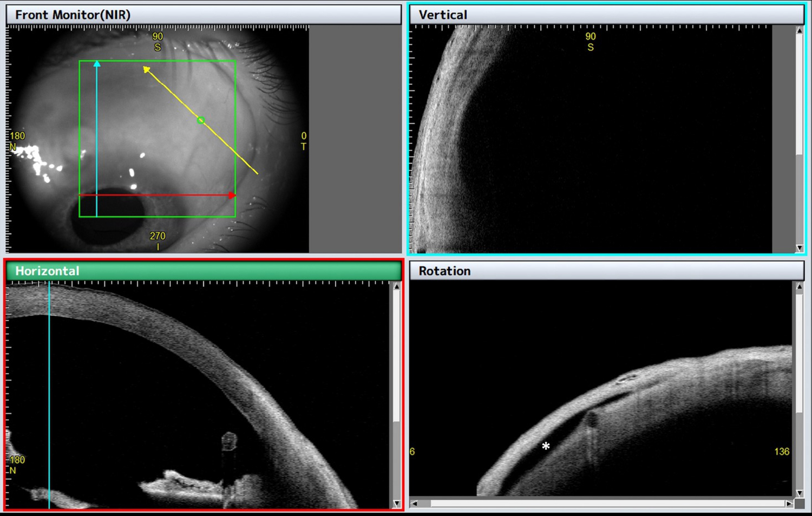Click the Horizontal panel scroll down arrow
The width and height of the screenshot is (812, 516).
click(x=396, y=504)
